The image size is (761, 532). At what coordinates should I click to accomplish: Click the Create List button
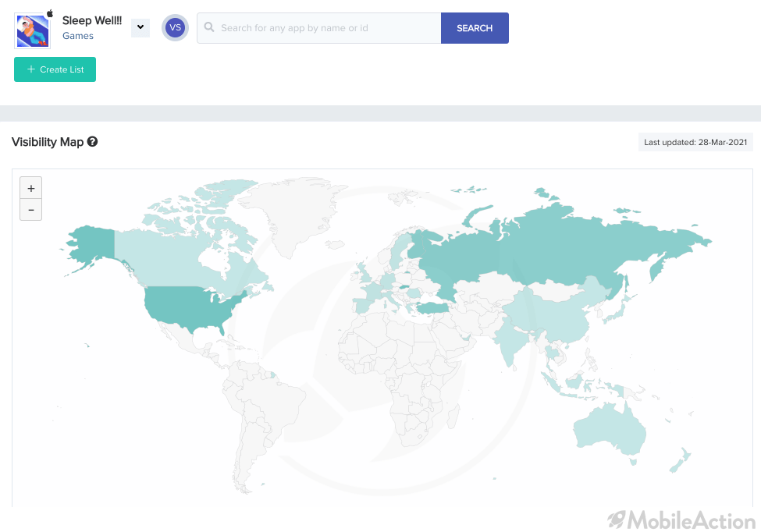click(55, 69)
